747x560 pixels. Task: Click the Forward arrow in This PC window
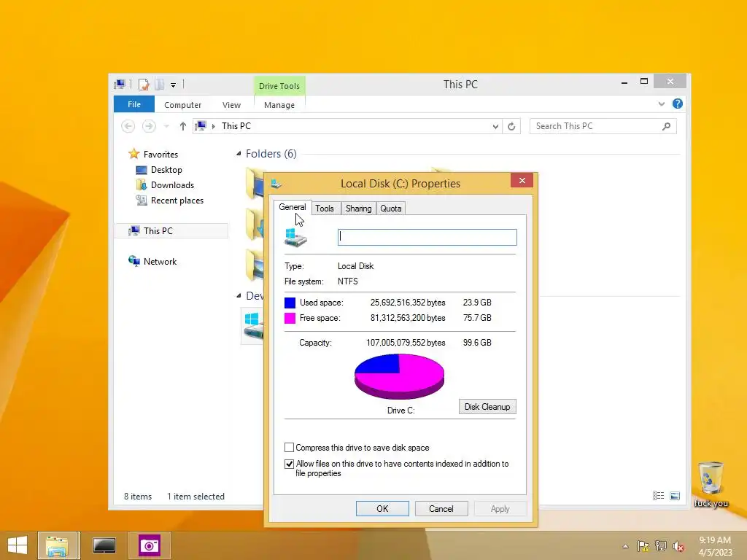(149, 126)
